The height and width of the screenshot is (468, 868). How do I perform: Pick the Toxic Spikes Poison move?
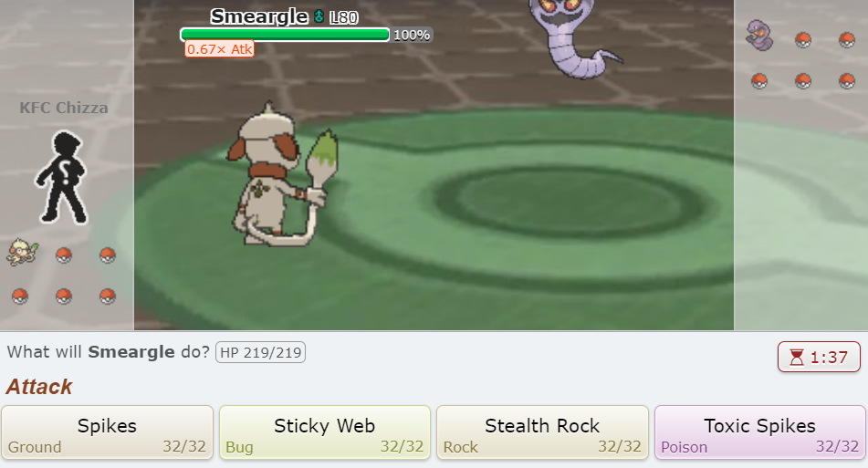coord(760,432)
